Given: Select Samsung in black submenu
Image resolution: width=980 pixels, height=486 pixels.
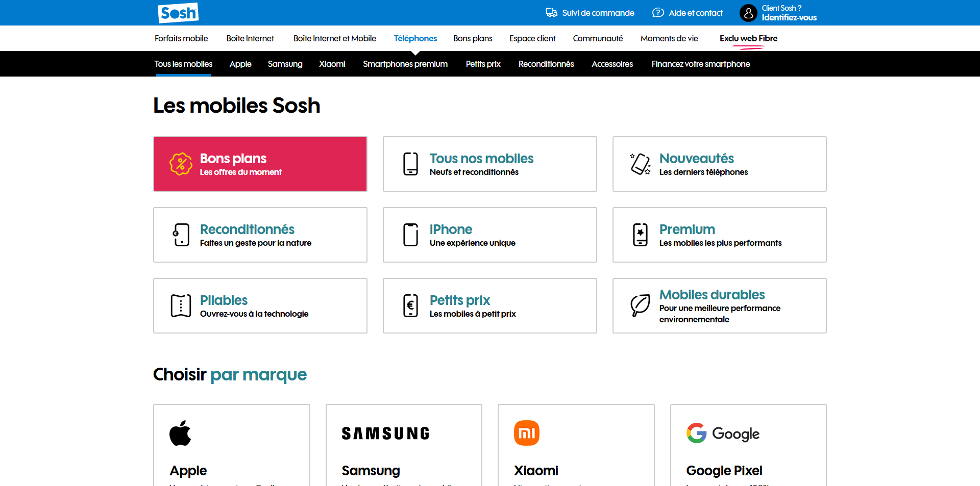Looking at the screenshot, I should click(285, 64).
